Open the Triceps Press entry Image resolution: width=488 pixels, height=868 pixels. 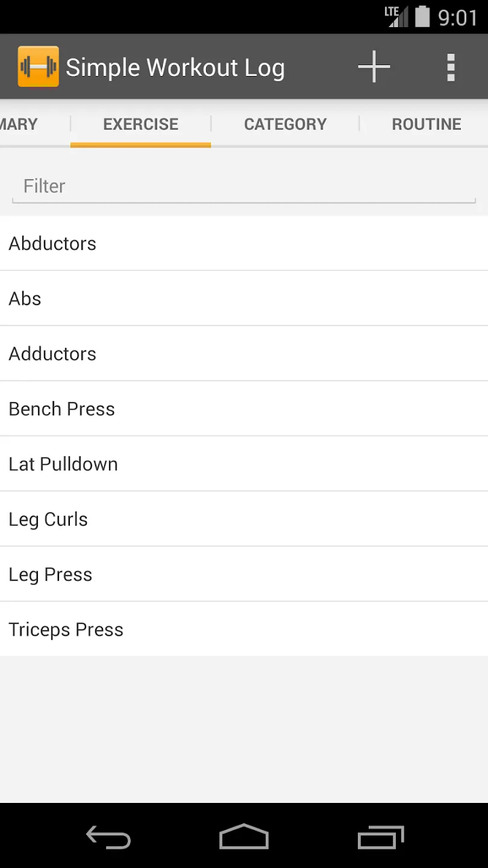click(244, 629)
